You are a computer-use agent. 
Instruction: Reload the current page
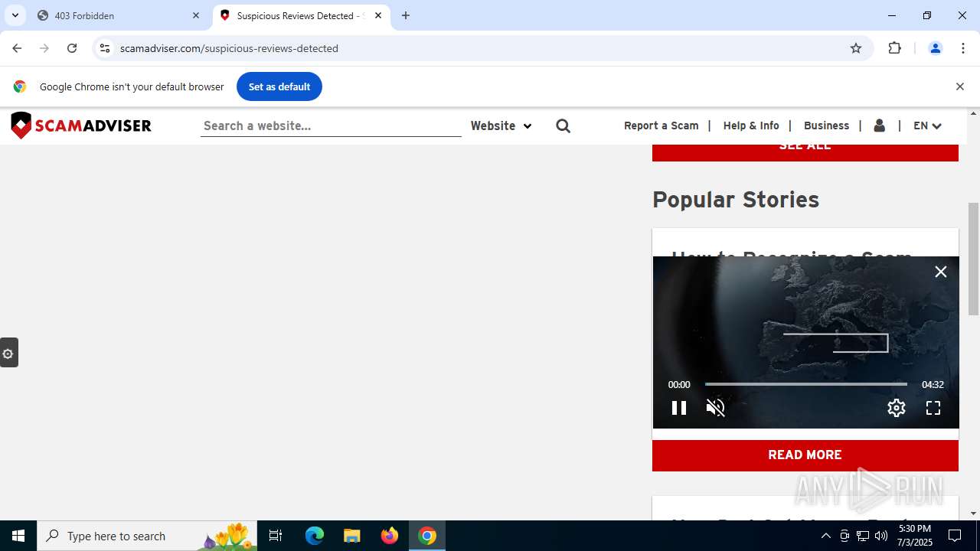pos(72,48)
